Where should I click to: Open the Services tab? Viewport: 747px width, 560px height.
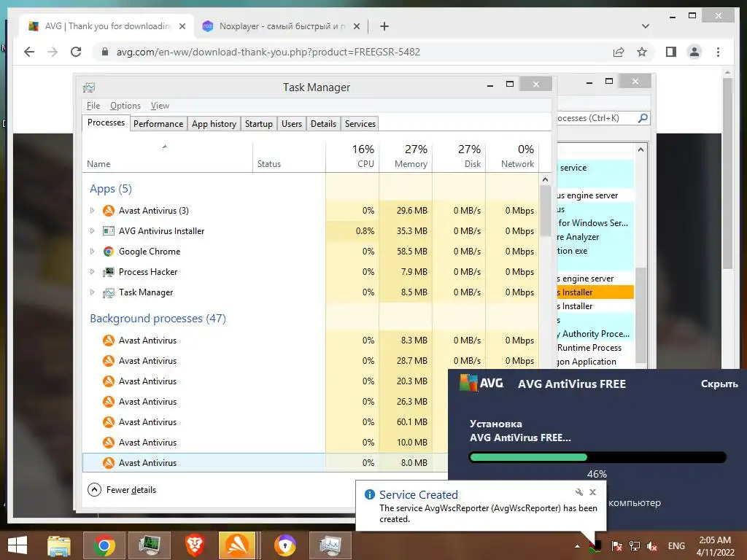pos(360,124)
